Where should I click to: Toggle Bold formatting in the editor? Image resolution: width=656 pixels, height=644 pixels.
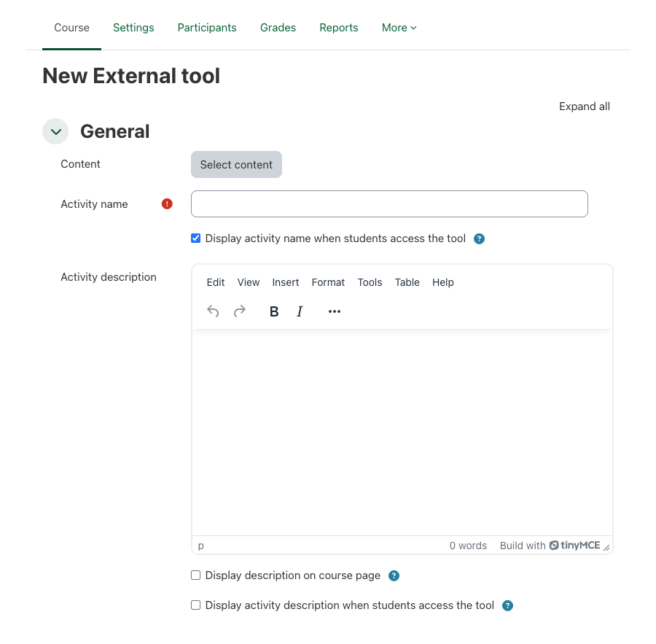click(274, 311)
